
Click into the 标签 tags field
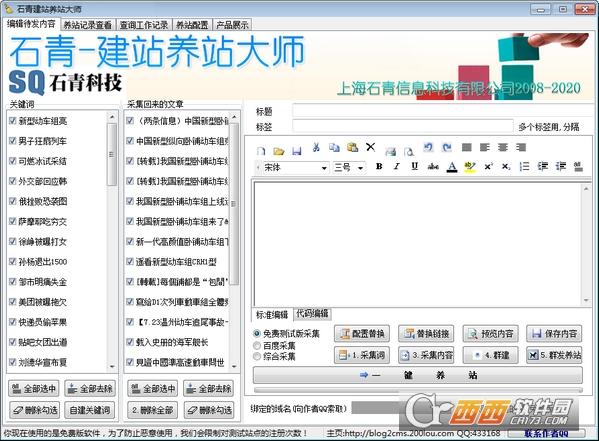point(403,126)
